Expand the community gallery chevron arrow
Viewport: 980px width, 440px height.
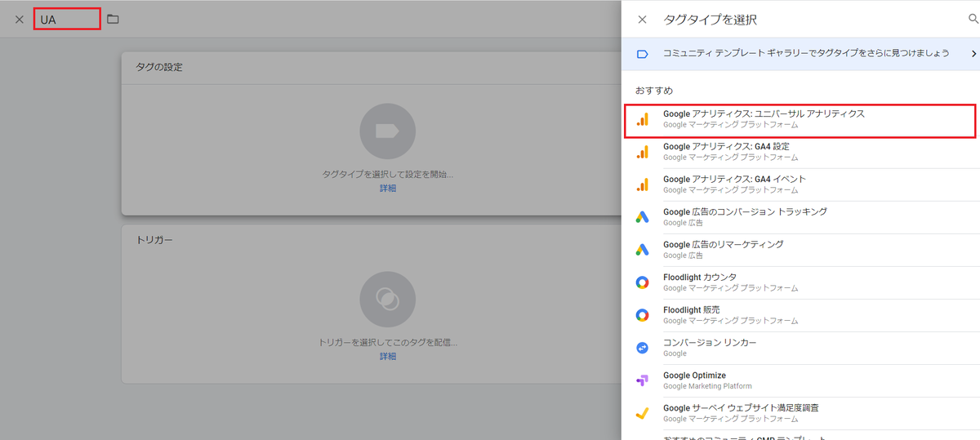[x=973, y=54]
